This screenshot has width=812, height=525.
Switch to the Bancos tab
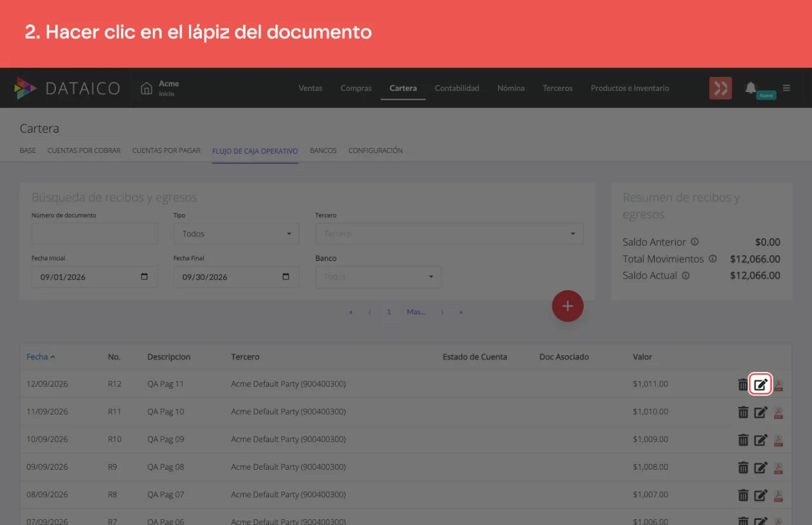[323, 150]
